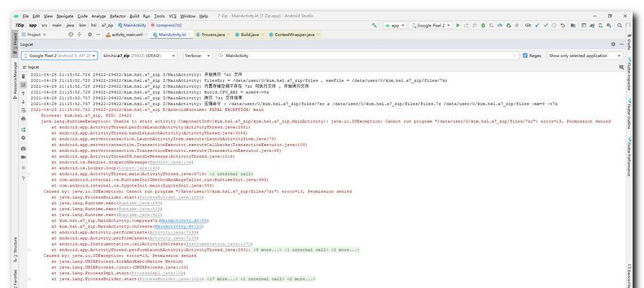Open logcat header settings gear in sidebar
Image resolution: width=644 pixels, height=288 pixels.
click(23, 138)
